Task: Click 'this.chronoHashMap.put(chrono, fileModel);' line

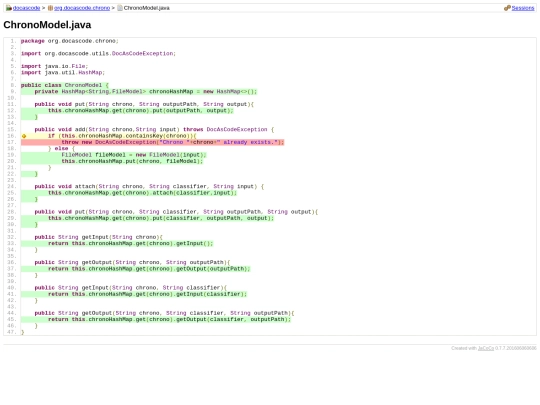Action: 112,161
